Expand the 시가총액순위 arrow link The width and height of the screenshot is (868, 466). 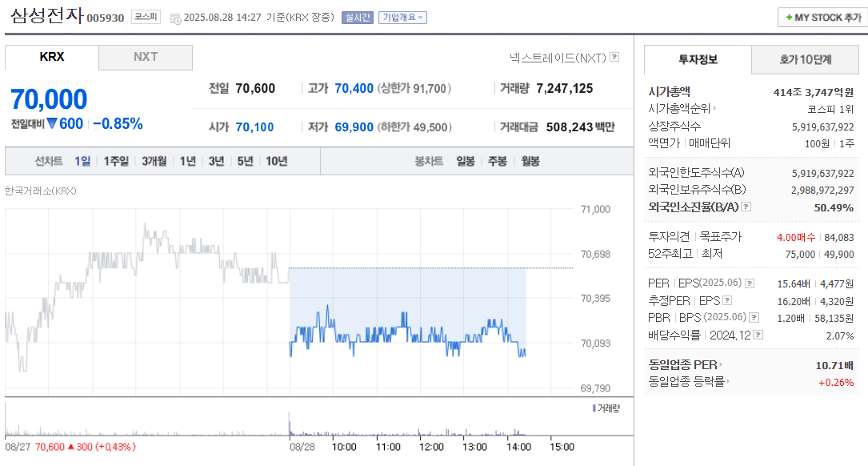(714, 109)
